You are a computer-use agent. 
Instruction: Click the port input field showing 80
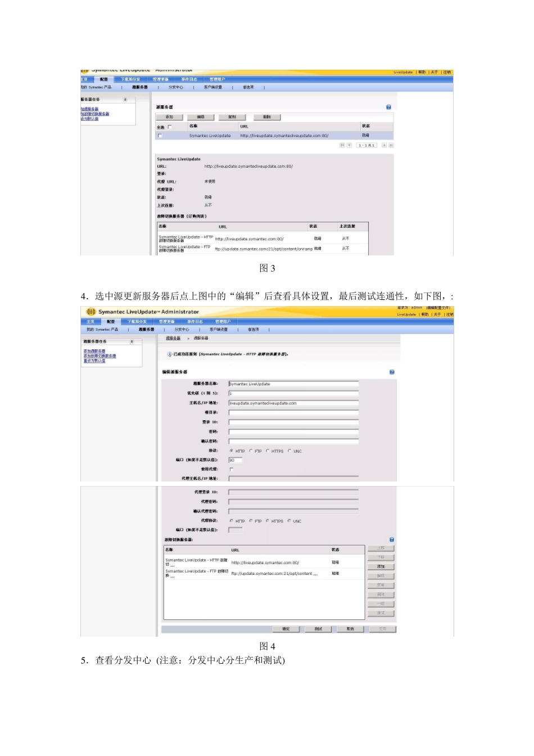pyautogui.click(x=236, y=460)
